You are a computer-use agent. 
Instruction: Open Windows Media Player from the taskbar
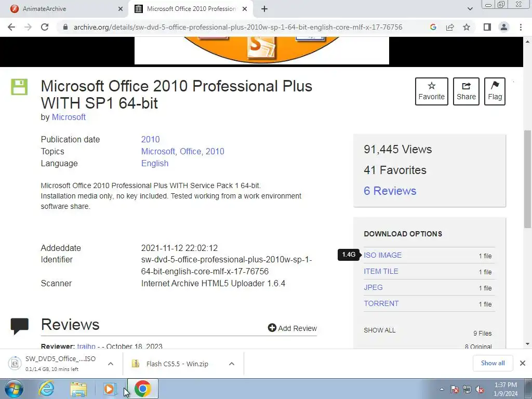[110, 389]
